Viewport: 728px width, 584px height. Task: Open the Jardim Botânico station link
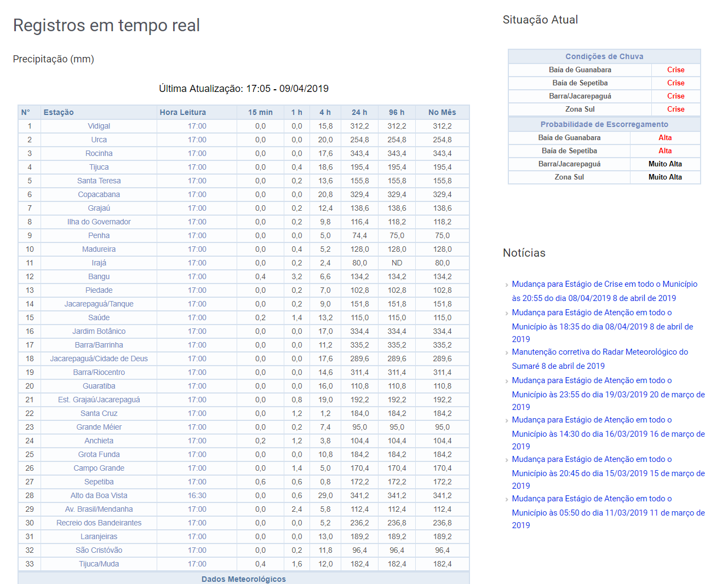pos(99,331)
